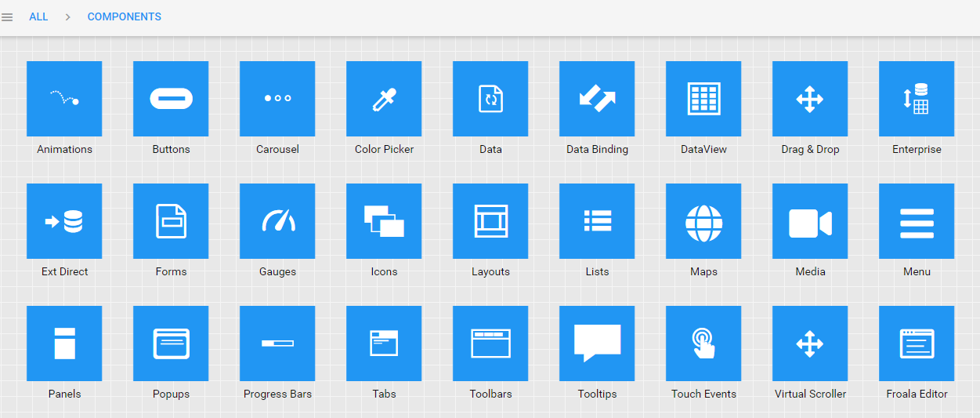The height and width of the screenshot is (418, 980).
Task: Open the Tooltips speech bubble tile
Action: click(x=597, y=343)
